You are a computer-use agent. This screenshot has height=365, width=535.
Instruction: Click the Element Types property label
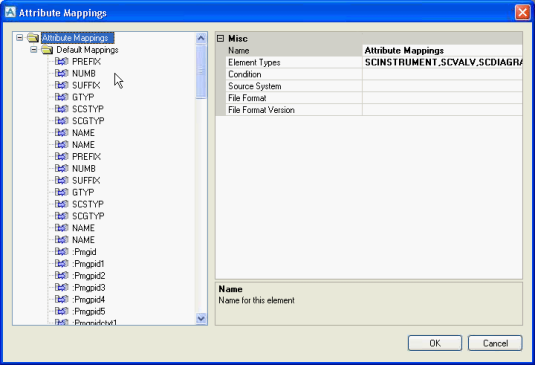[254, 62]
